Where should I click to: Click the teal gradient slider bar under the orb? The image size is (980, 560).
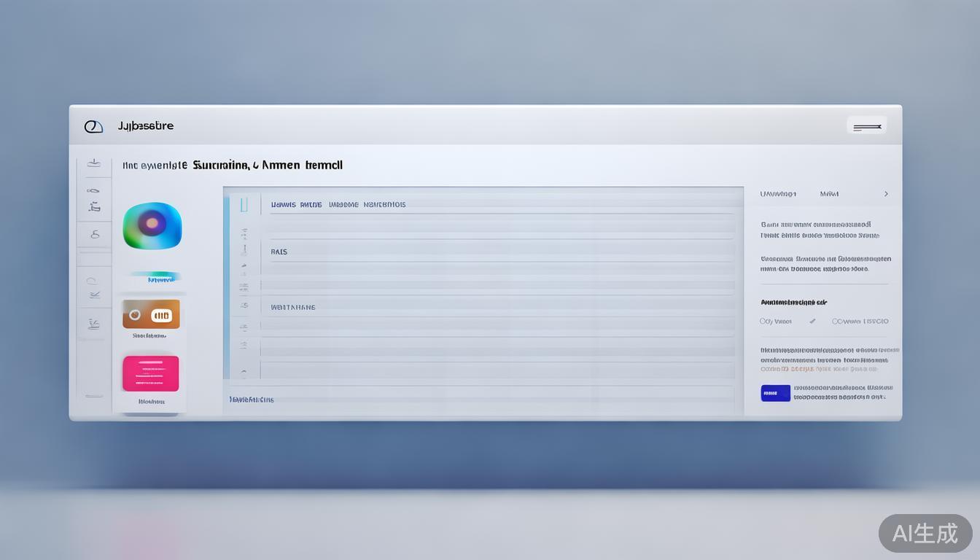(x=156, y=278)
